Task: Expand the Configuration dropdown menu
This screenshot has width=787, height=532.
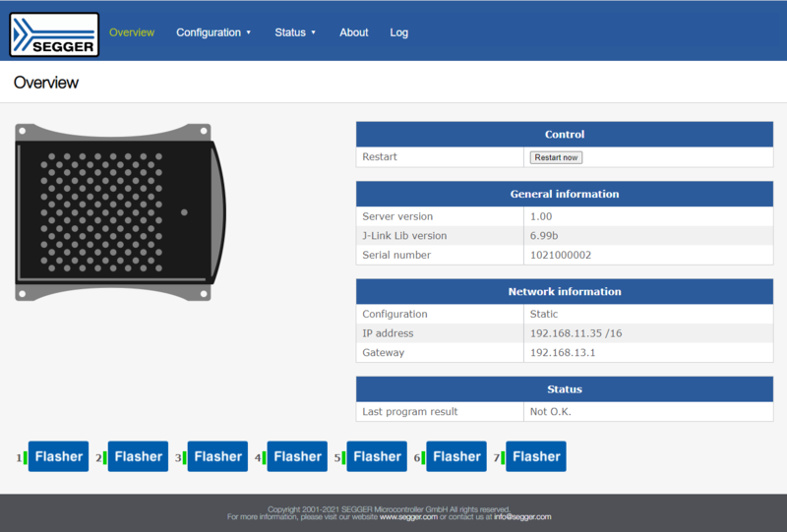Action: coord(213,32)
